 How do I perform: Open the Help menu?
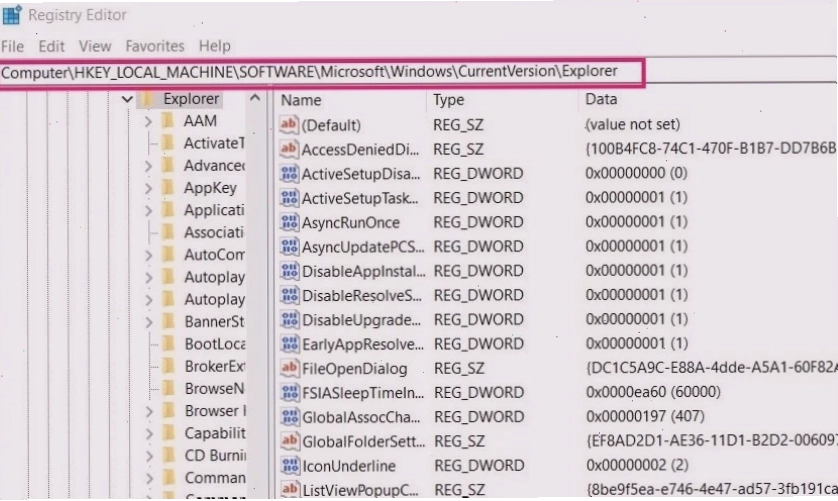[x=214, y=47]
